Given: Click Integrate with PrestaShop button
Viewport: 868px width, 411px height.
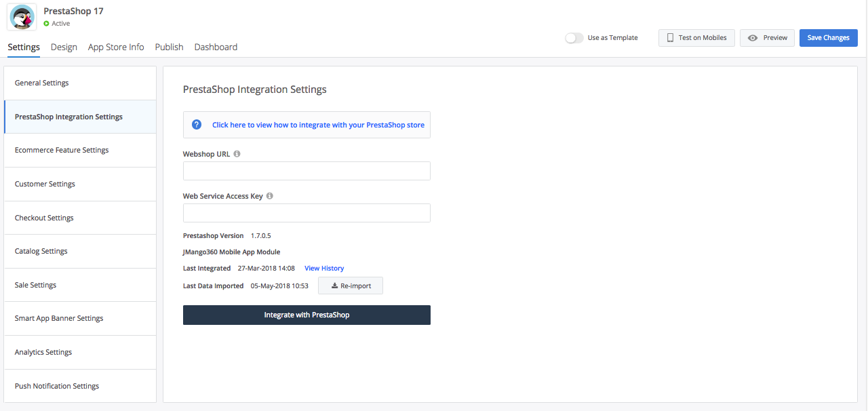Looking at the screenshot, I should pyautogui.click(x=307, y=315).
